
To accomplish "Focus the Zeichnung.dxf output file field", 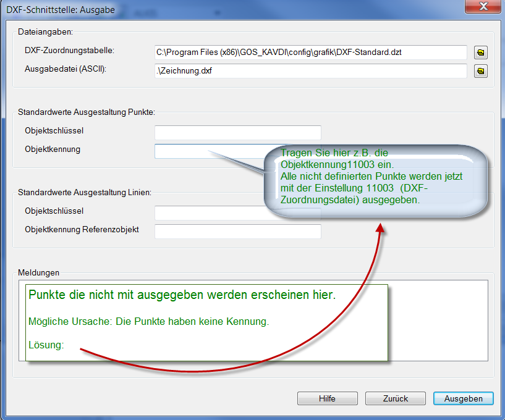I will pyautogui.click(x=310, y=71).
